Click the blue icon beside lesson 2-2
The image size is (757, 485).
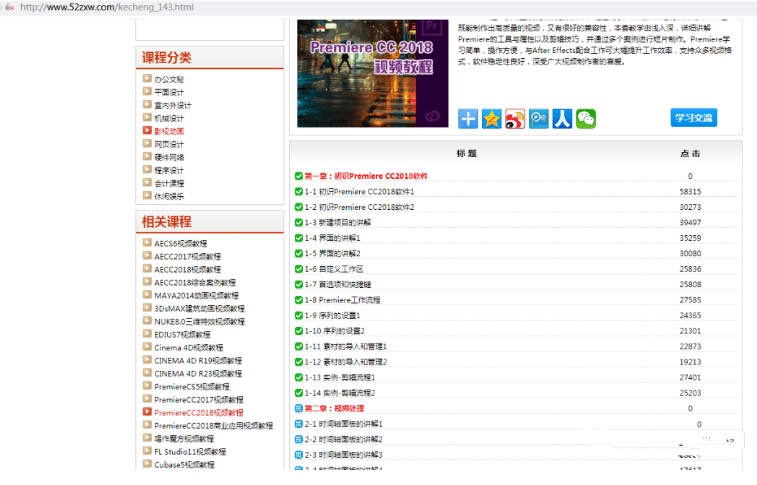[x=299, y=439]
